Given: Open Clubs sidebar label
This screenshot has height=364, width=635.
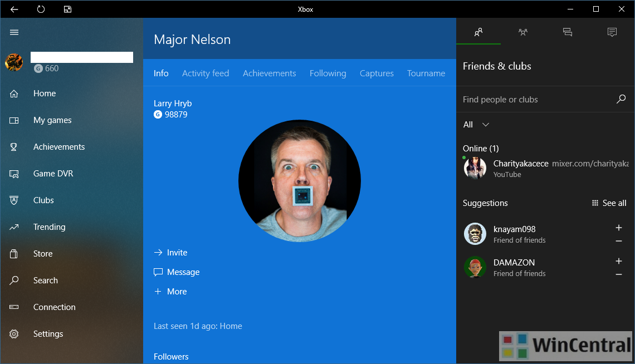Looking at the screenshot, I should (x=43, y=200).
